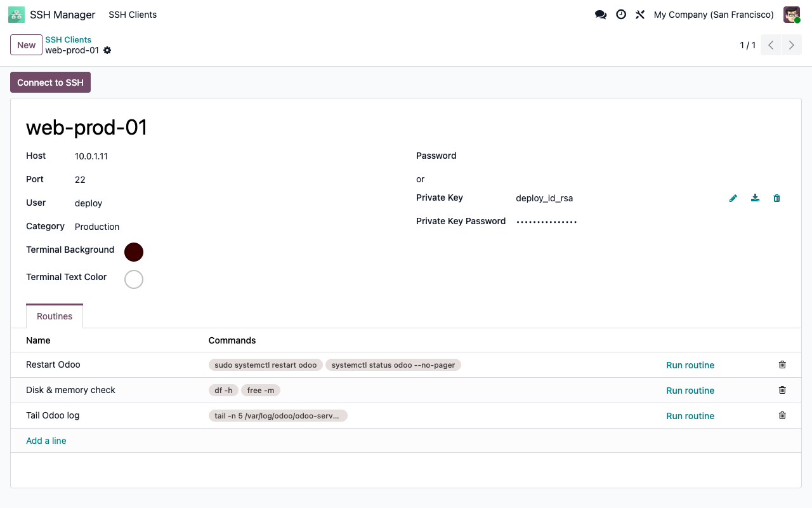Select the free -m command tag
This screenshot has height=508, width=812.
(261, 391)
